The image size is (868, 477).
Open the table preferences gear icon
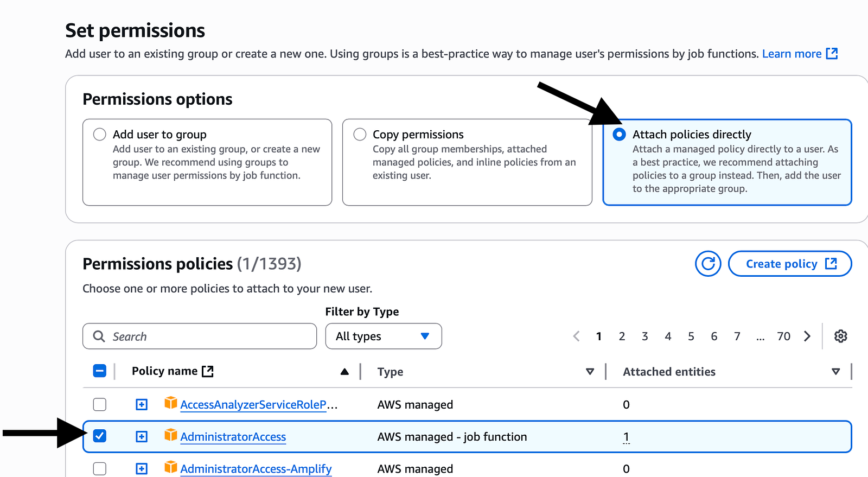[841, 336]
